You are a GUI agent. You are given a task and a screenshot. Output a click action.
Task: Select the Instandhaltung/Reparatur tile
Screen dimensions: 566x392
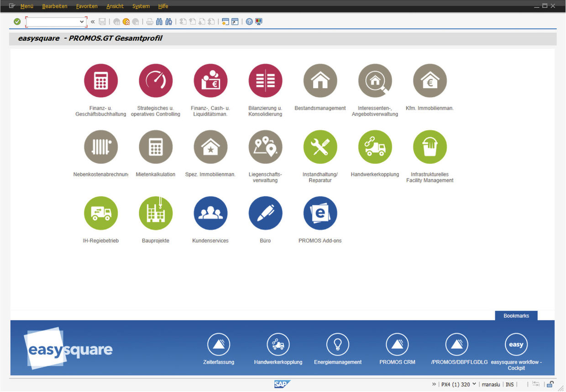320,147
